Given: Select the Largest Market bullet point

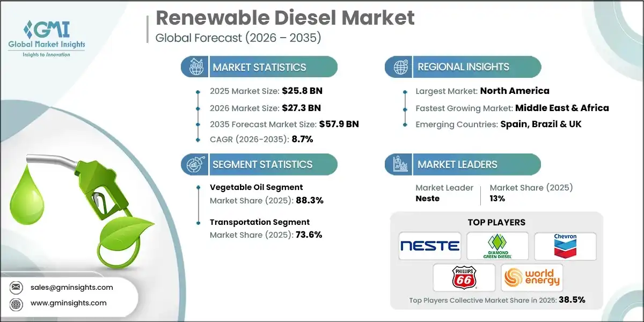Looking at the screenshot, I should click(405, 91).
